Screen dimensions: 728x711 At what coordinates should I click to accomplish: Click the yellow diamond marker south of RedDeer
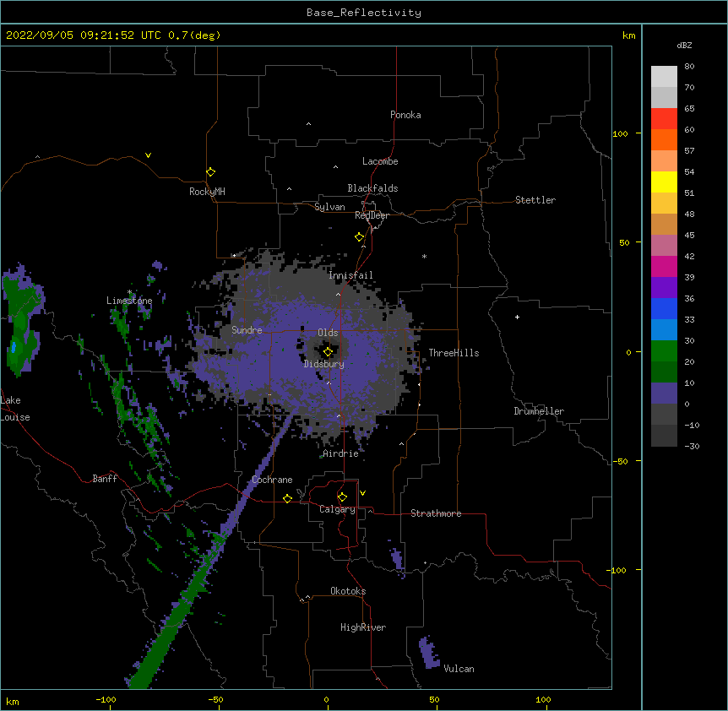360,237
